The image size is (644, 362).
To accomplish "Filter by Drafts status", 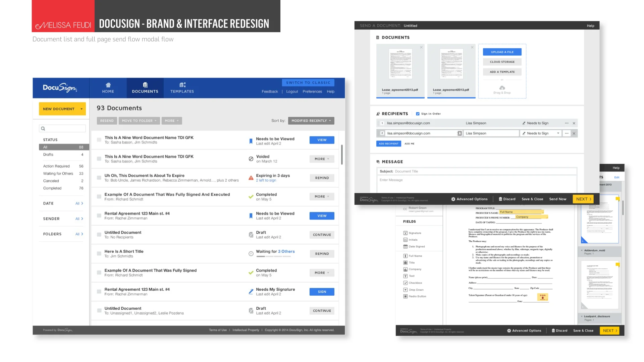I will 63,155.
